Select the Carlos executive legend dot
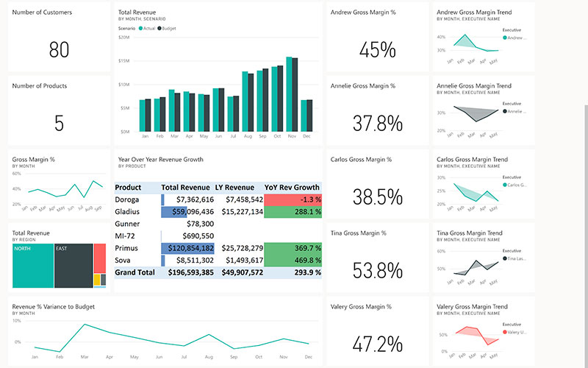This screenshot has height=368, width=588. pos(505,185)
